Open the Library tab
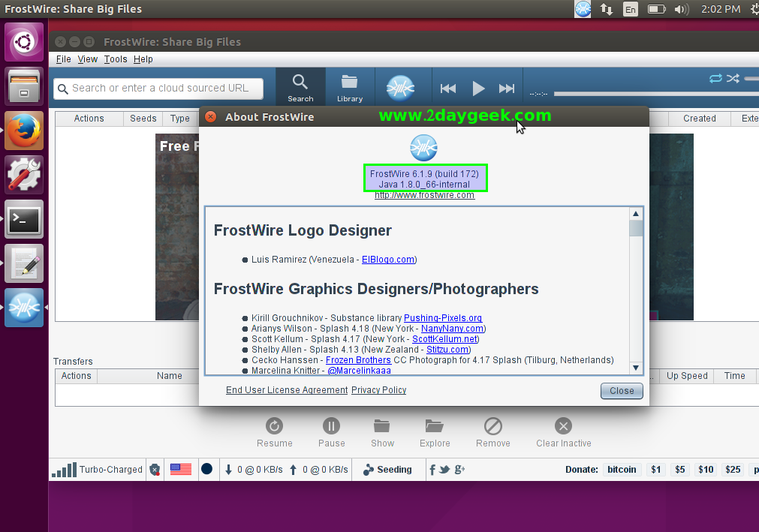 (x=350, y=88)
